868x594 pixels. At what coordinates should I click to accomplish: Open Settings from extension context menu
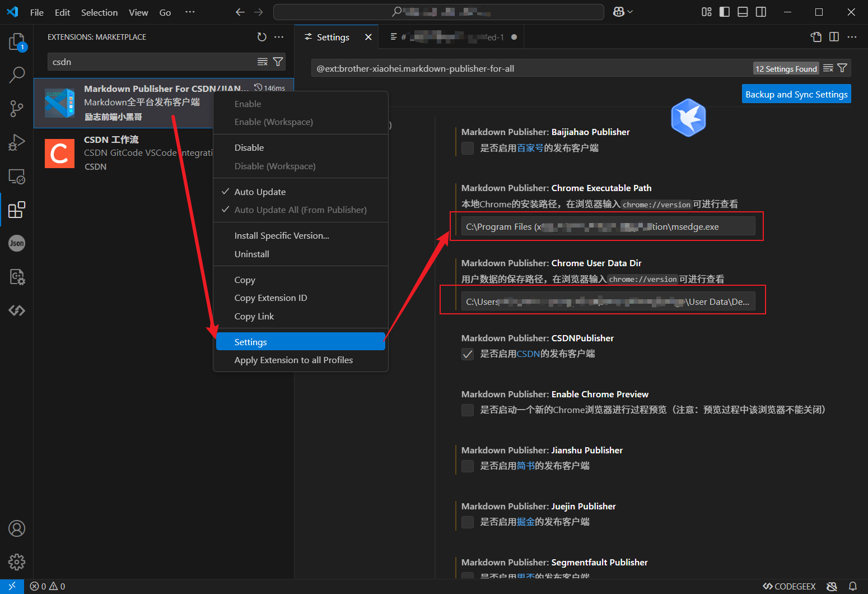300,342
